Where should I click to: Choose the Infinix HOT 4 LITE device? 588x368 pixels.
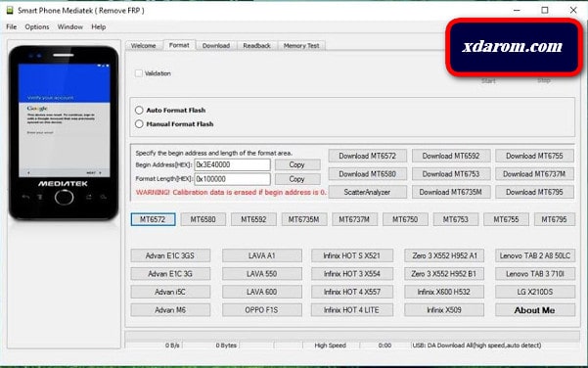pos(352,310)
